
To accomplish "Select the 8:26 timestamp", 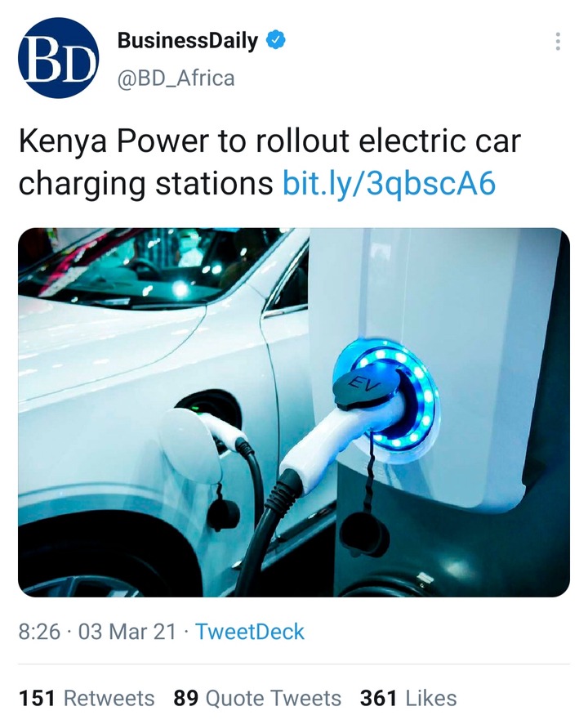I will point(39,632).
